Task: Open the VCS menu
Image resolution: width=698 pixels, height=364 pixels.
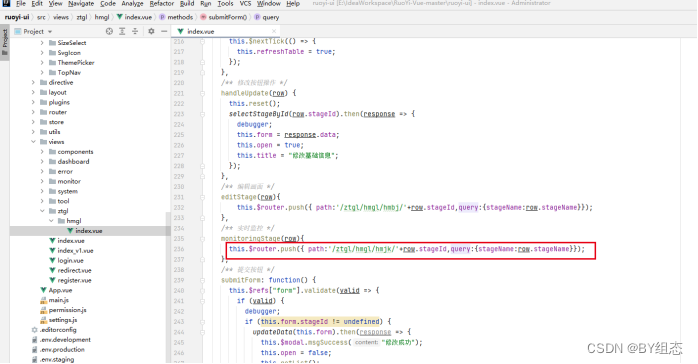Action: pos(245,4)
